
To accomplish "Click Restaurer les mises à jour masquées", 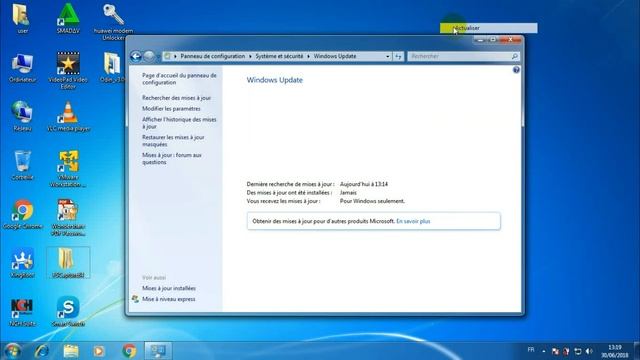I will click(173, 141).
